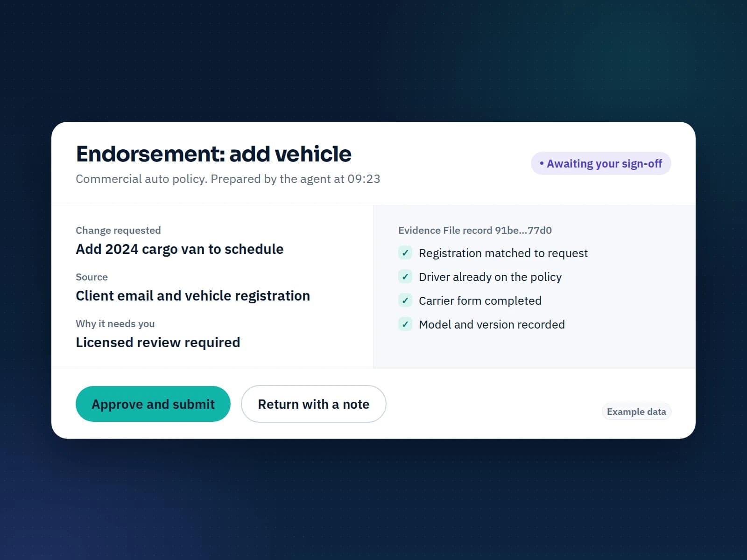
Task: Click the Approve and submit button
Action: [153, 404]
